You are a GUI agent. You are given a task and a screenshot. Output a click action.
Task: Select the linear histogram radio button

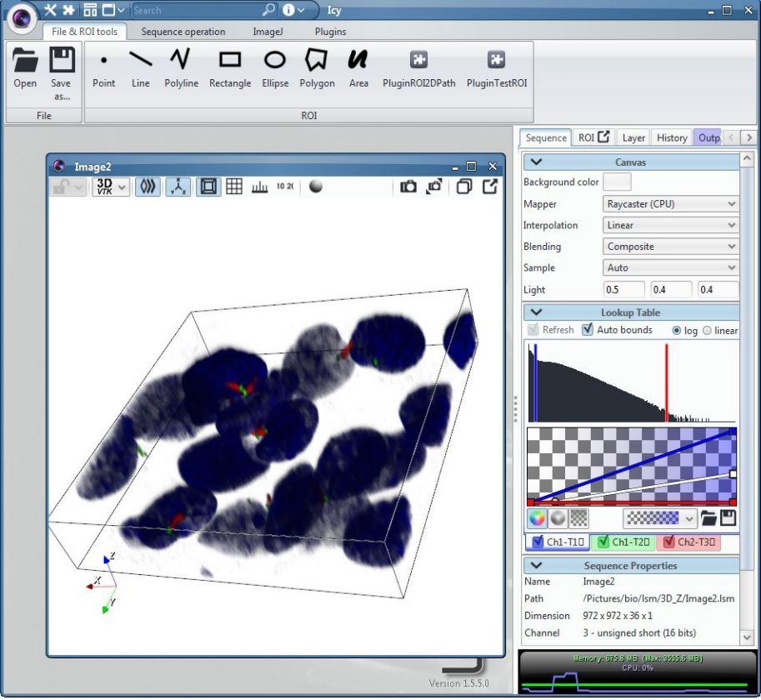(707, 330)
